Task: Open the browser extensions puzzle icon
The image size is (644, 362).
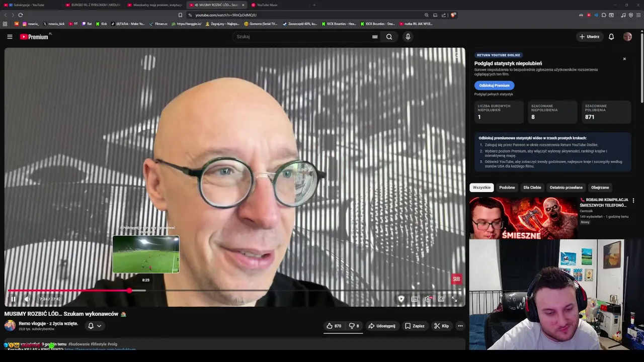Action: click(x=604, y=15)
